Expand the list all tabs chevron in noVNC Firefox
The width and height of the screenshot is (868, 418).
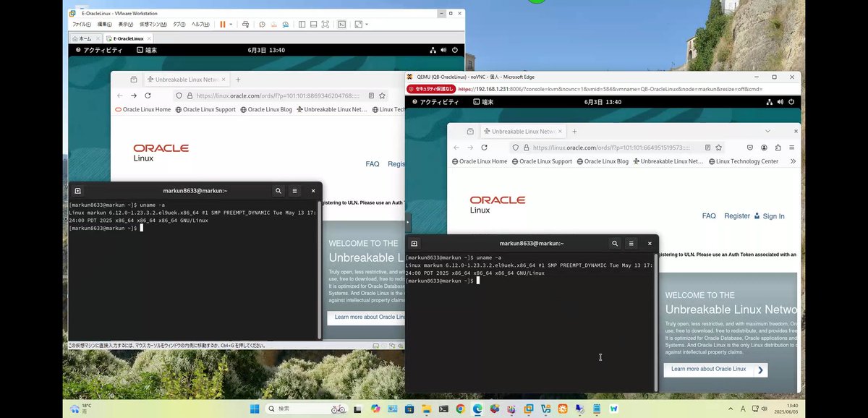coord(767,132)
